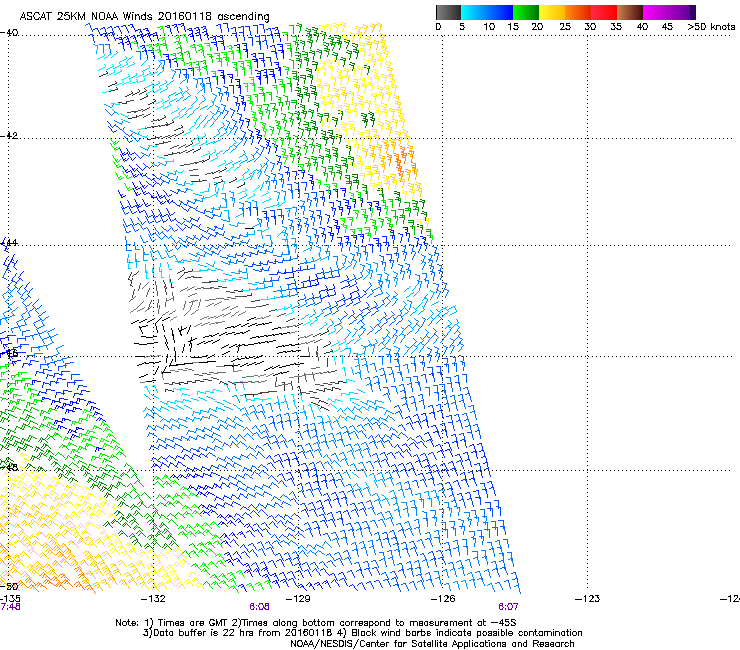740x650 pixels.
Task: Click the '15' label under the color bar
Action: point(513,26)
